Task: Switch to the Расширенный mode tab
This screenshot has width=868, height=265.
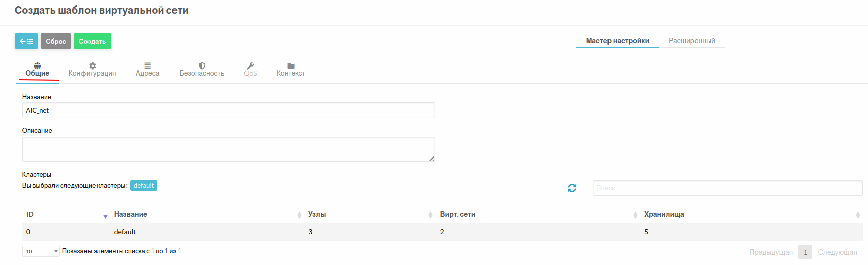Action: [692, 41]
